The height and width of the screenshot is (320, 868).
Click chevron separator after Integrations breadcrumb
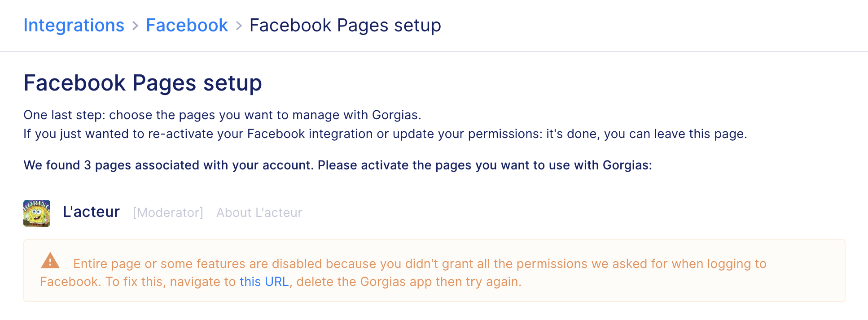135,26
